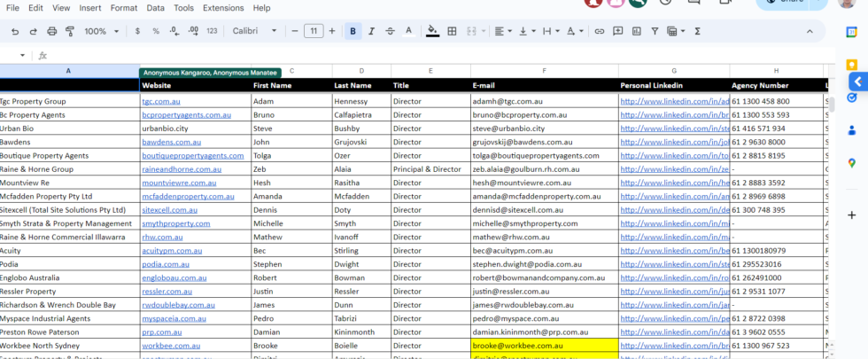Click the Undo icon
This screenshot has width=868, height=359.
pyautogui.click(x=15, y=31)
